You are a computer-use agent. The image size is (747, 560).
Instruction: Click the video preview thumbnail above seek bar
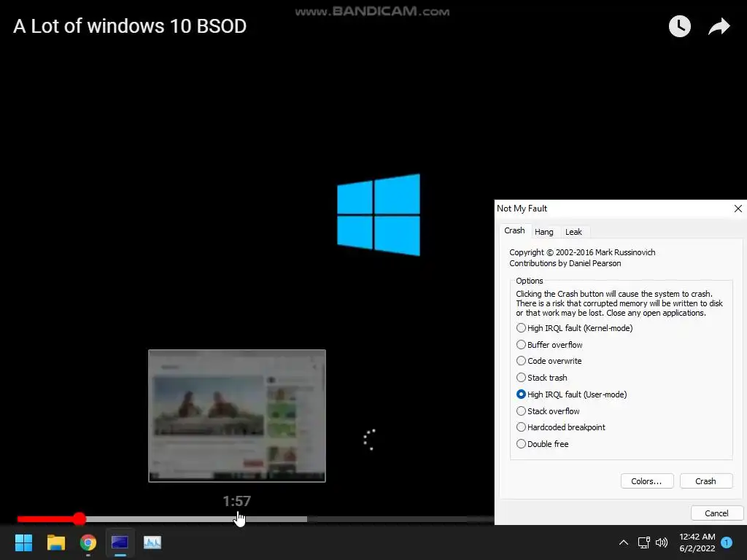point(237,416)
